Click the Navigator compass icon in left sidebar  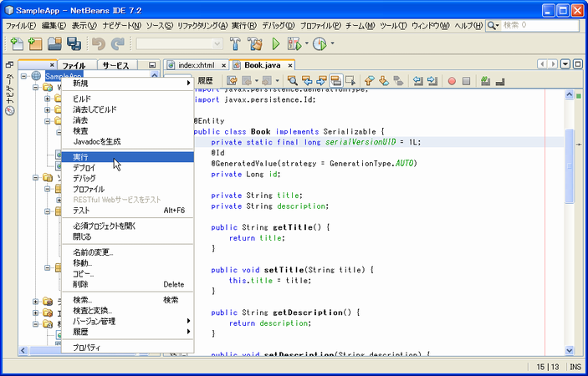[x=10, y=111]
